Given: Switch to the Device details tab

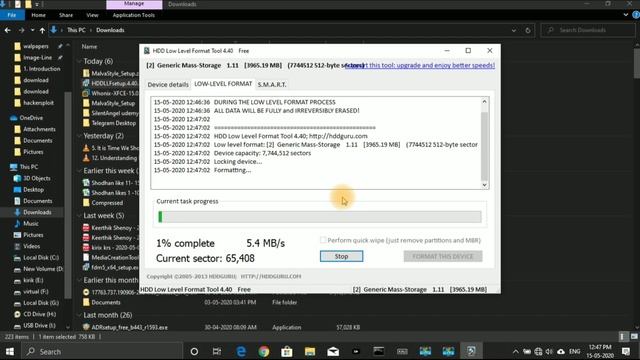Looking at the screenshot, I should [x=168, y=84].
